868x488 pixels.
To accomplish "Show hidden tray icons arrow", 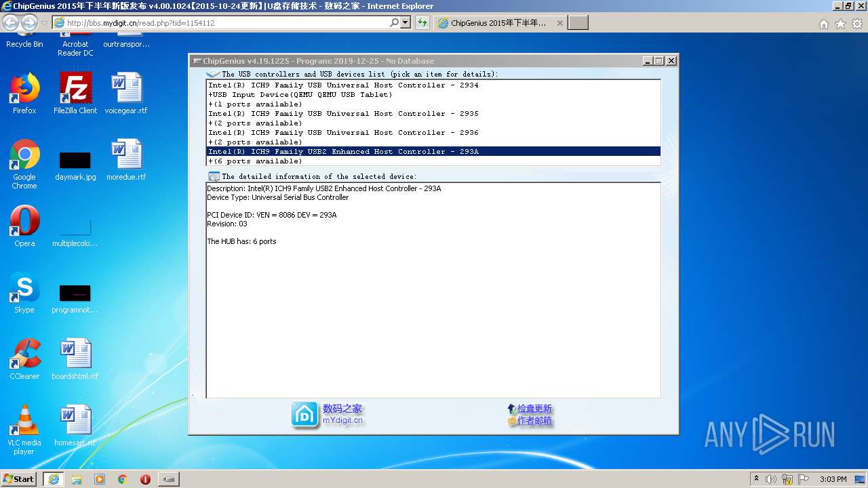I will [756, 479].
